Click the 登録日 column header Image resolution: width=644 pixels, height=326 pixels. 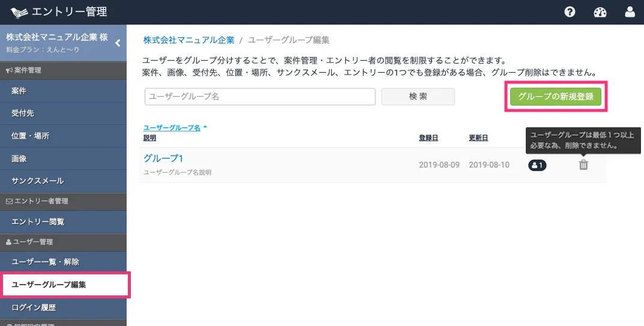pos(429,138)
